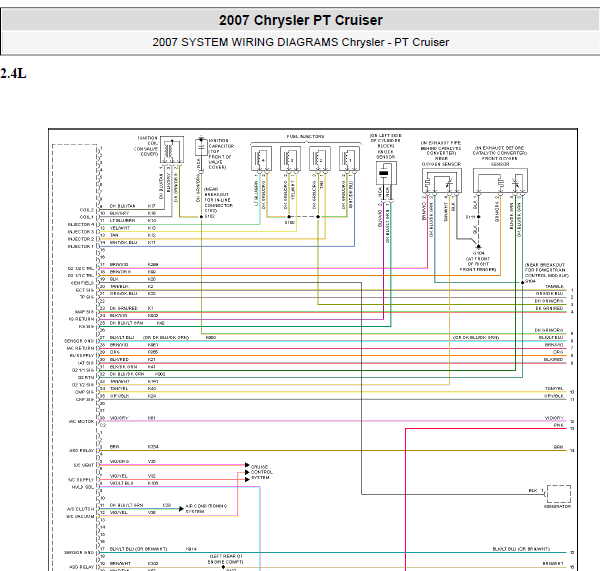Click the 'BRN K334' wire label at left
This screenshot has width=600, height=571.
click(134, 447)
